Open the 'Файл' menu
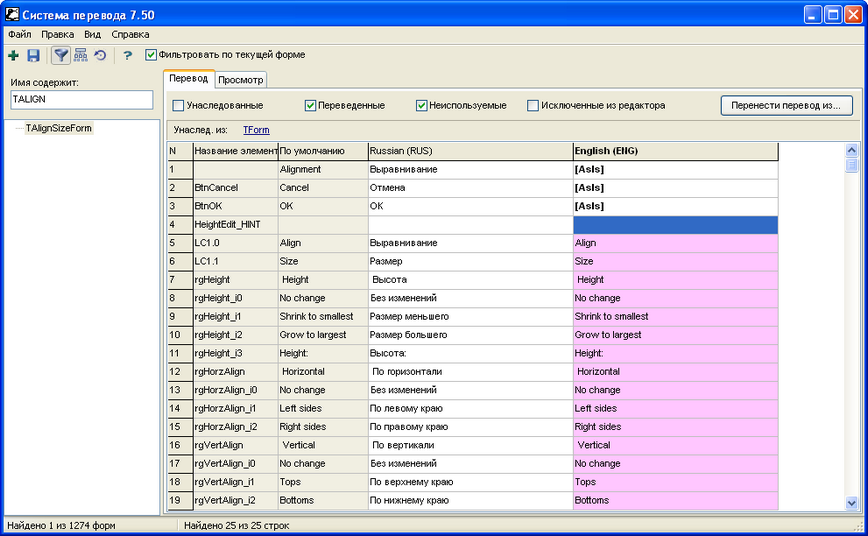Viewport: 868px width, 536px height. [19, 34]
